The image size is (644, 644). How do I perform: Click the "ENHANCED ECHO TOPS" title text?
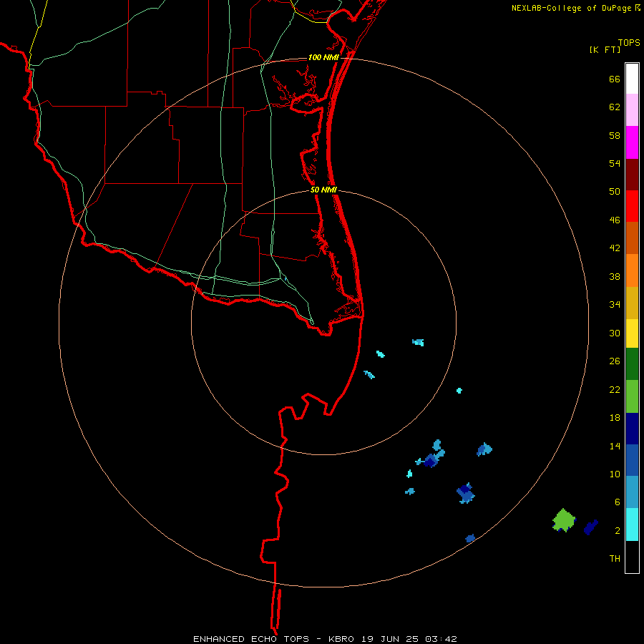click(251, 639)
